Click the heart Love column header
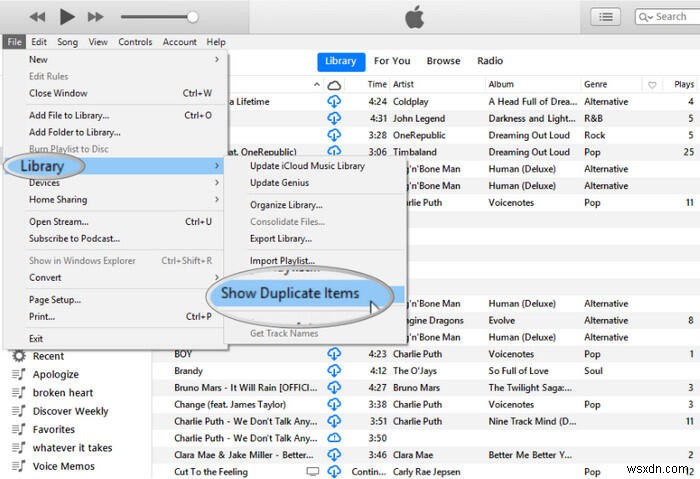 652,85
